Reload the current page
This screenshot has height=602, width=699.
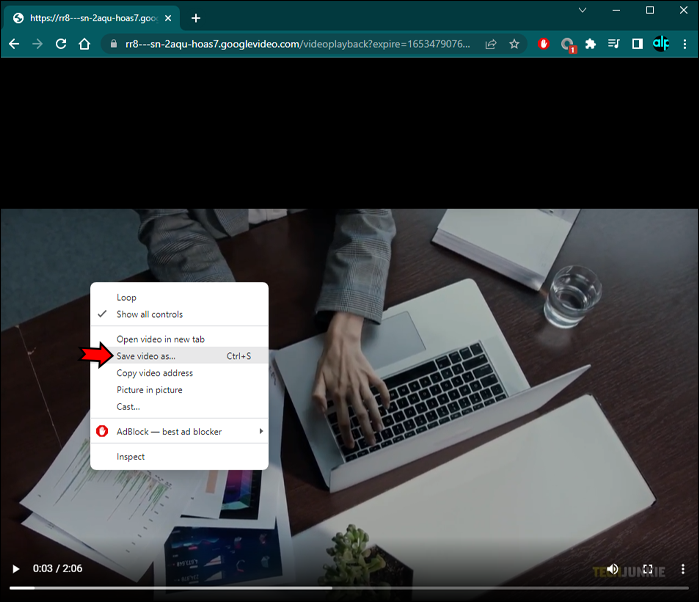[61, 44]
